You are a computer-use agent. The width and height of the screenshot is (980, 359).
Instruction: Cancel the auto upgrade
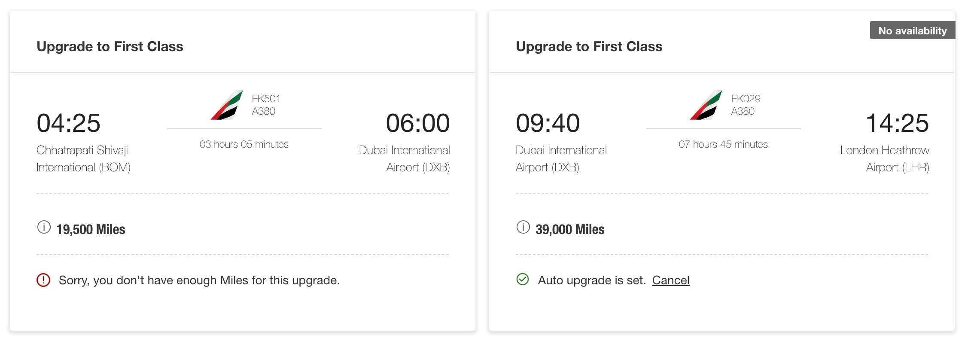[670, 280]
